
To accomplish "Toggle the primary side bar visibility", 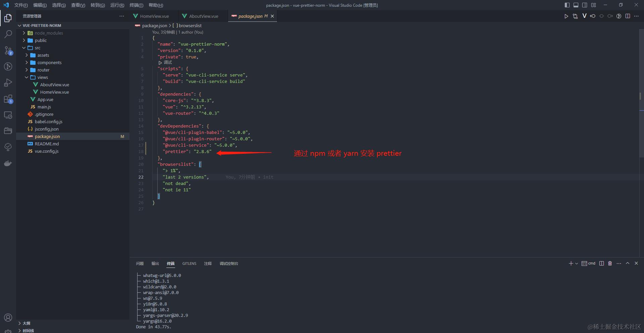I will point(567,5).
